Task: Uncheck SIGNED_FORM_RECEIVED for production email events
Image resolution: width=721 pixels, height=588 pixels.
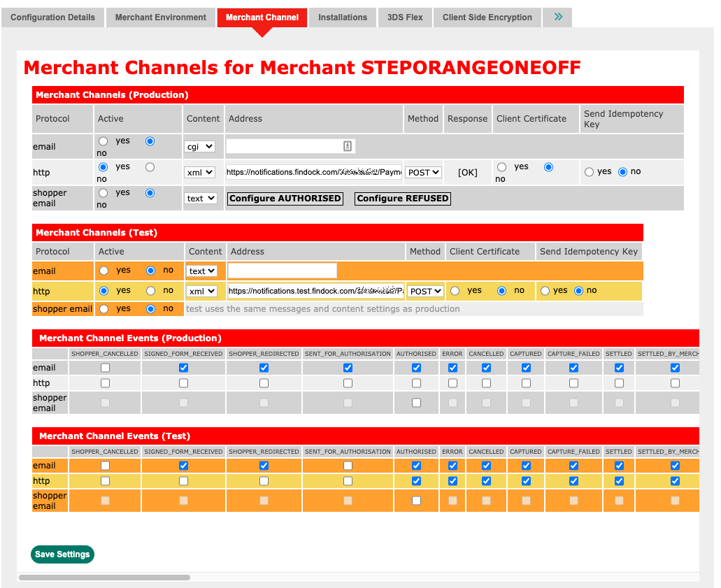Action: coord(183,367)
